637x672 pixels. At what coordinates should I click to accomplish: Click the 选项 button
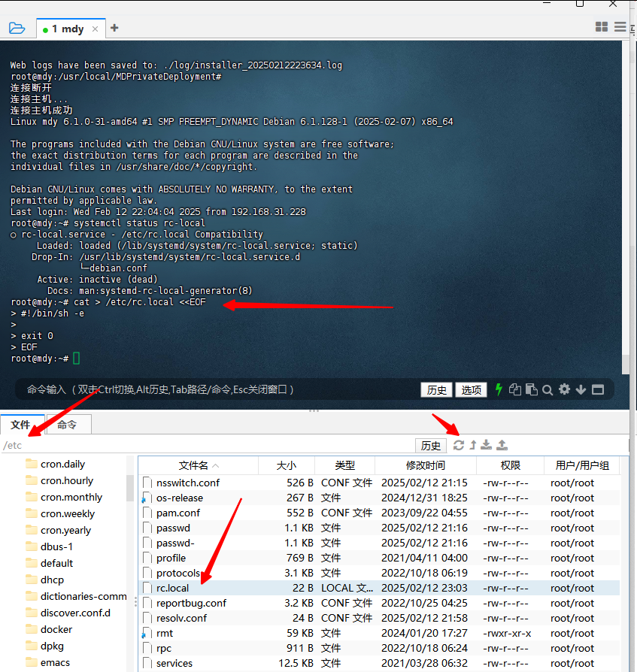point(471,389)
